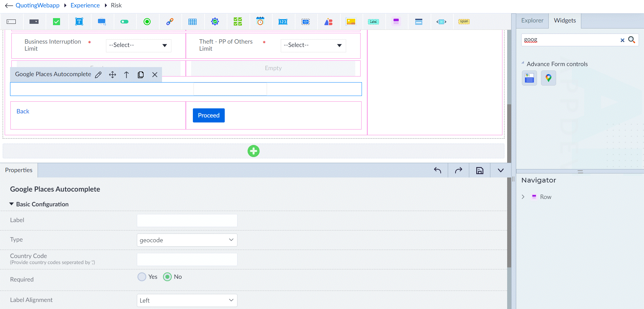Click the Google Maps pin widget
Viewport: 644px width, 309px height.
(x=548, y=78)
